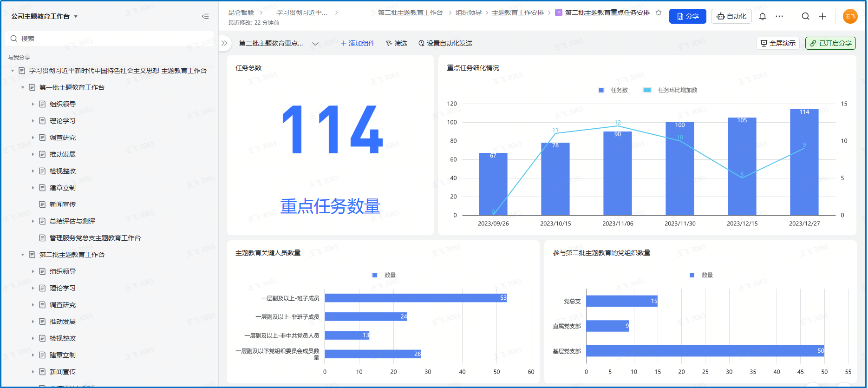
Task: Click the 与我分享 section label
Action: (19, 57)
